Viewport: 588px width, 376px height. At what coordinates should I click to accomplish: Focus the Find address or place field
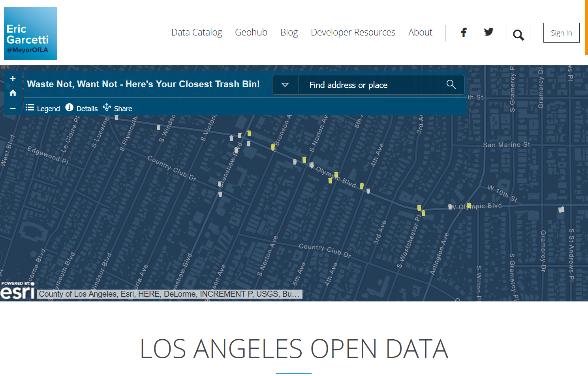368,85
